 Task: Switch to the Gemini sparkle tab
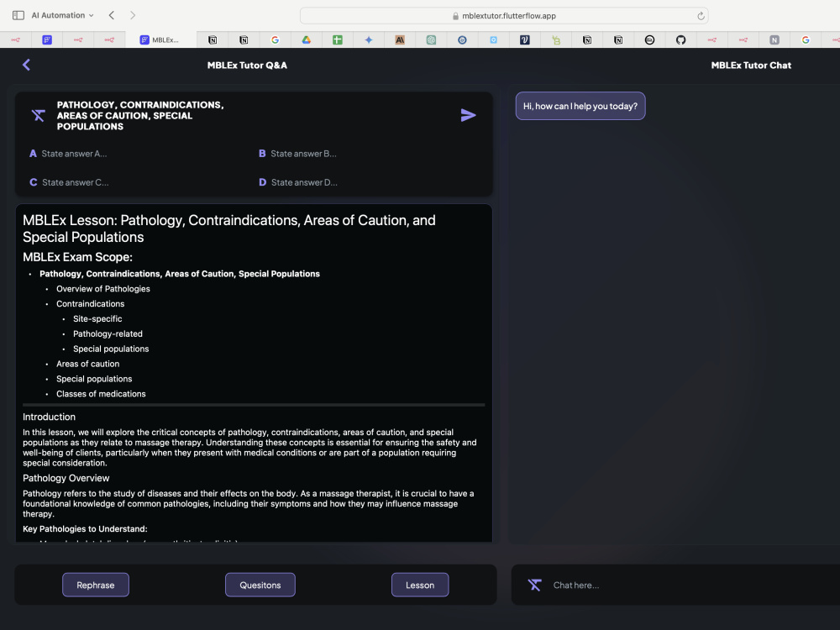pos(369,39)
